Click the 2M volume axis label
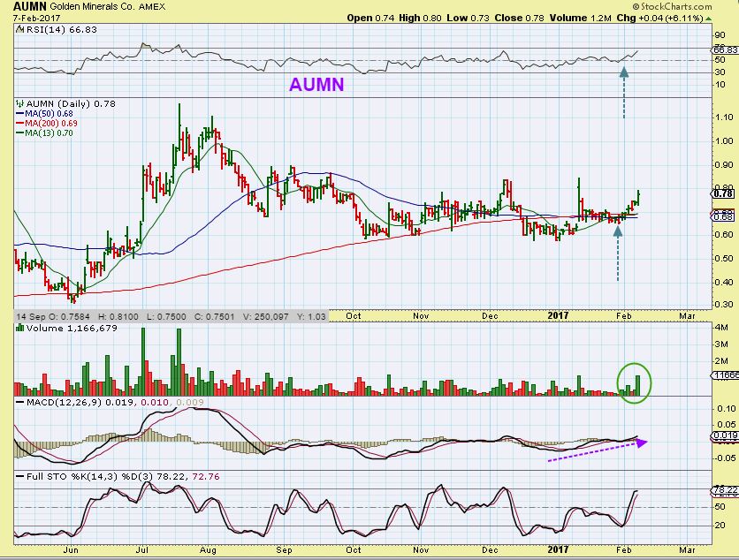This screenshot has width=739, height=560. 721,360
